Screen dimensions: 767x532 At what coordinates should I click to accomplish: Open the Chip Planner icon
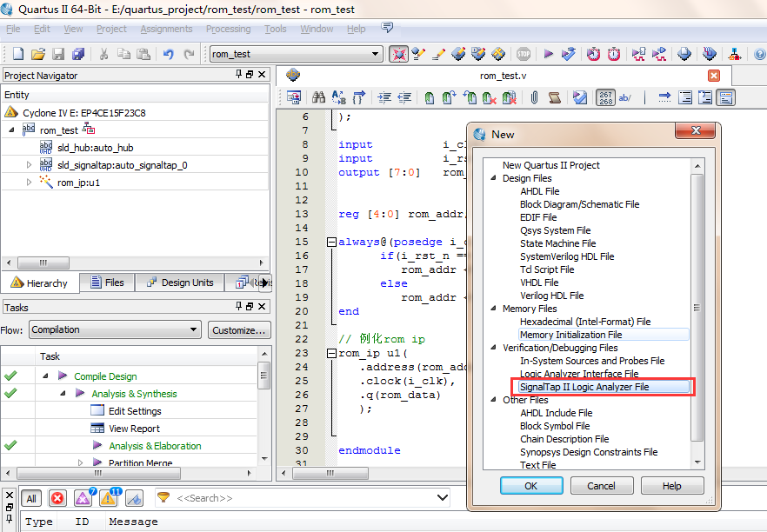[x=498, y=54]
